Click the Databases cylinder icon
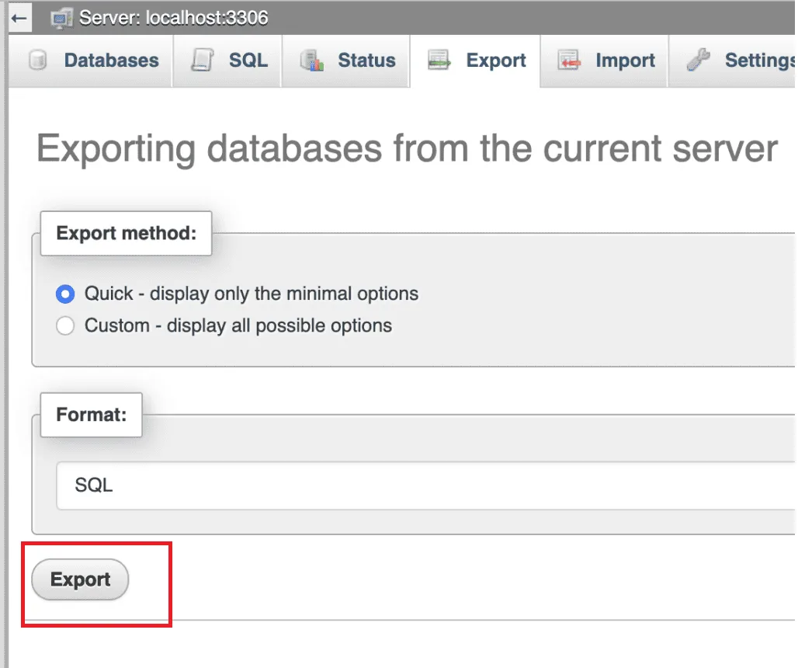 click(x=37, y=60)
